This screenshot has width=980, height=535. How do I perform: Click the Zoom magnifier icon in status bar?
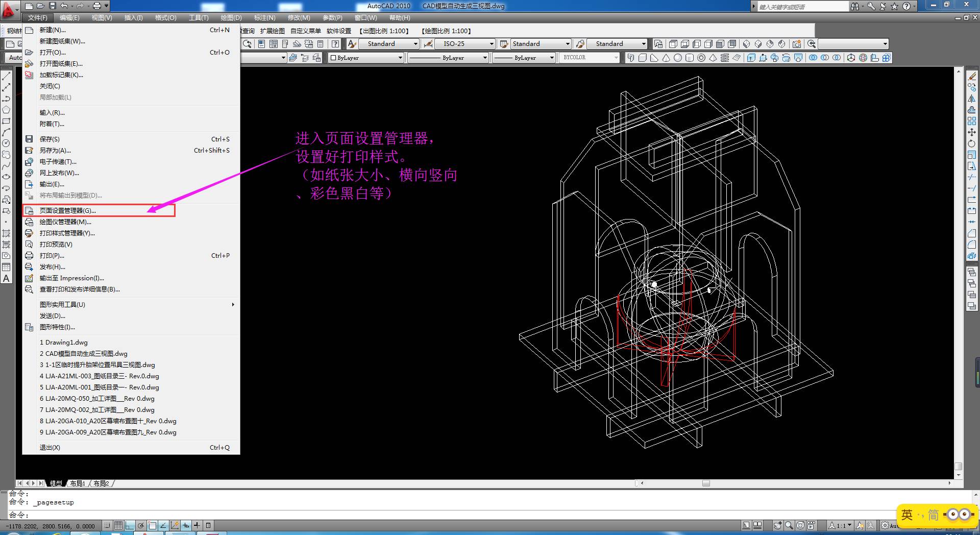click(x=789, y=525)
